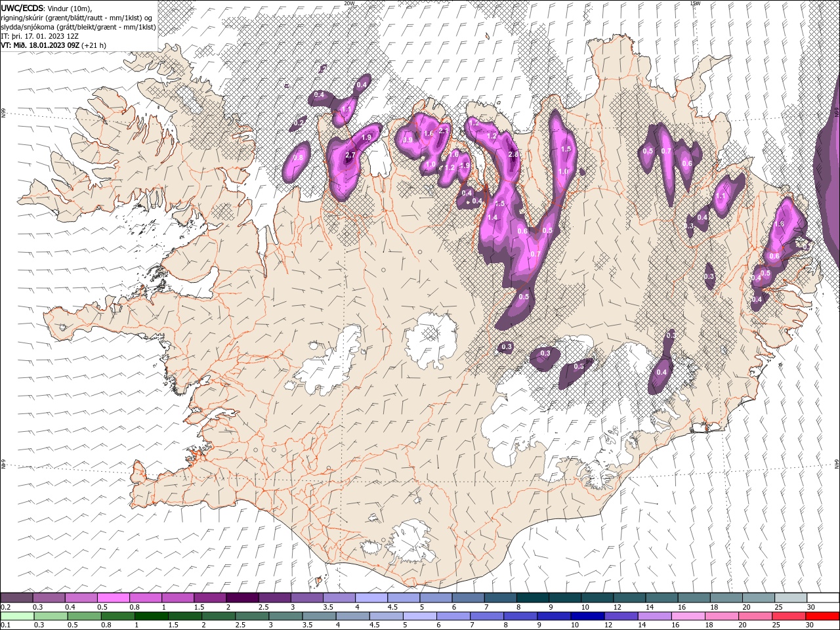Click the 'slydda/snjókoma' legend description line
Viewport: 840px width, 630px height.
point(77,27)
